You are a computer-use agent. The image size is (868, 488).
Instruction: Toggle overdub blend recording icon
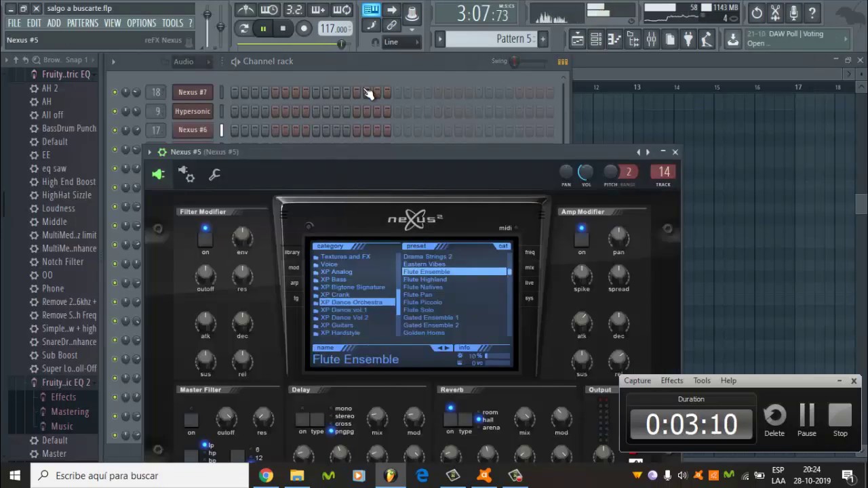(x=318, y=9)
